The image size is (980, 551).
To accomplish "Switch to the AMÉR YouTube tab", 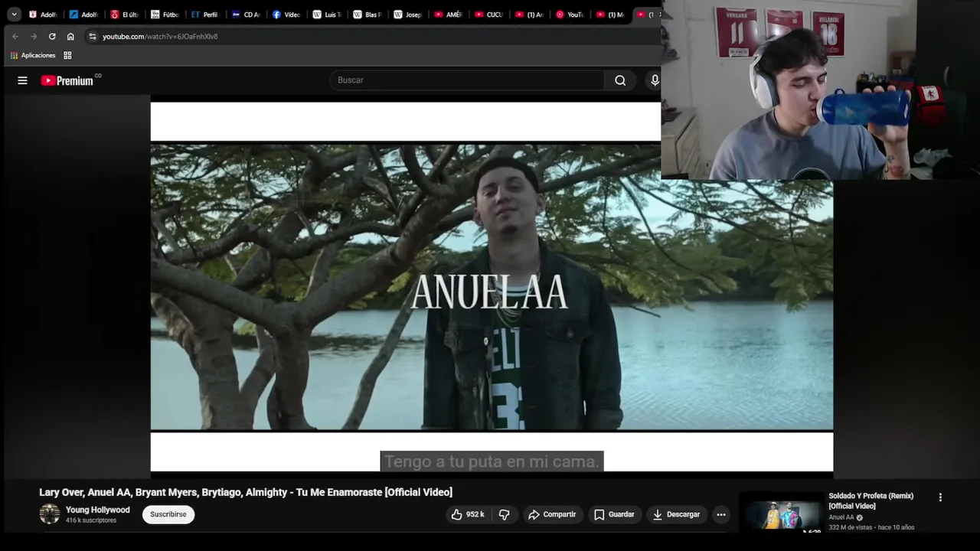I will coord(449,15).
